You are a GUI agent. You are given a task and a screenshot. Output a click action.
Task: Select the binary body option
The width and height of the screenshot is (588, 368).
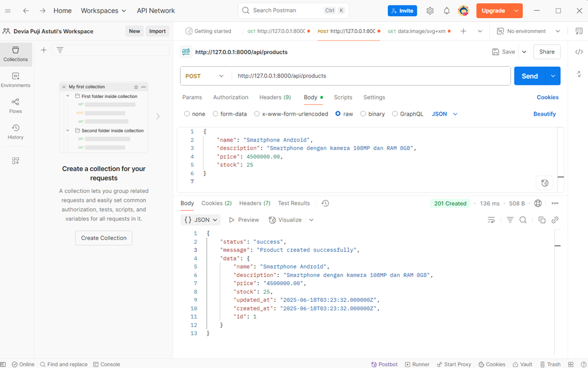click(372, 114)
